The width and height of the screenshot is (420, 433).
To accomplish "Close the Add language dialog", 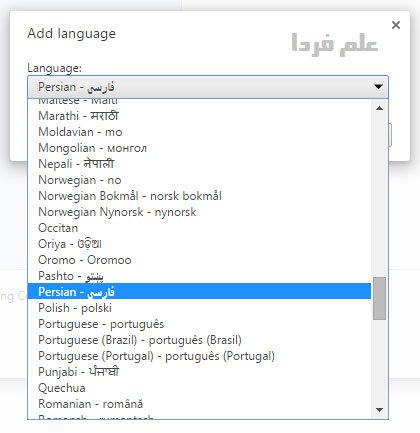I will point(396,25).
